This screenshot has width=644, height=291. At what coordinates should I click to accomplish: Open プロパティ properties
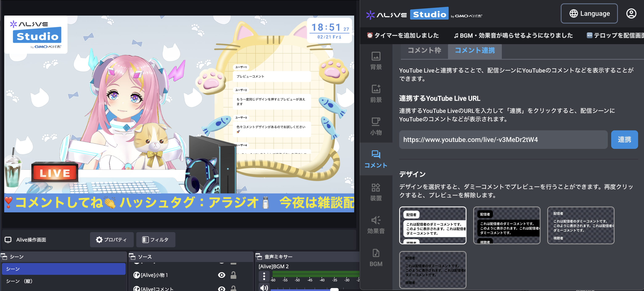point(111,240)
